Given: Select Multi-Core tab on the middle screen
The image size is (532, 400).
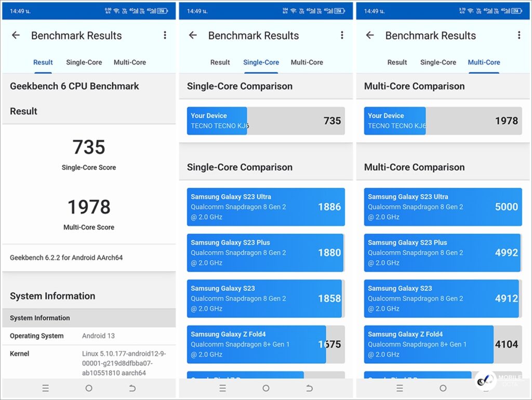Looking at the screenshot, I should (x=307, y=62).
